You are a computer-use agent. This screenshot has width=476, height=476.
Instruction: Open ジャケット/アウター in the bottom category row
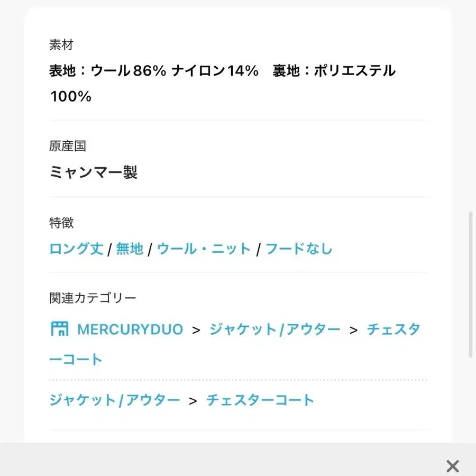point(114,400)
